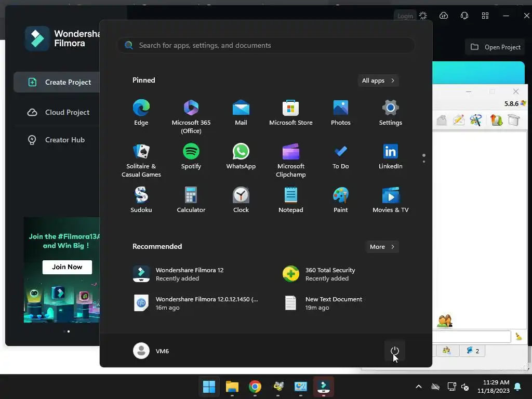Viewport: 532px width, 399px height.
Task: Launch Movies & TV app
Action: click(x=391, y=200)
